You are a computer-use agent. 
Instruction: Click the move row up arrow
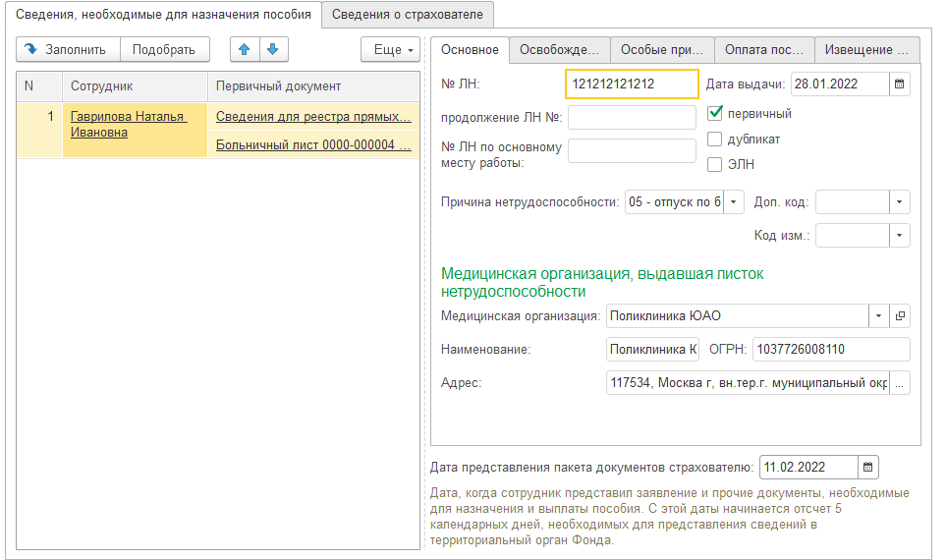[245, 50]
